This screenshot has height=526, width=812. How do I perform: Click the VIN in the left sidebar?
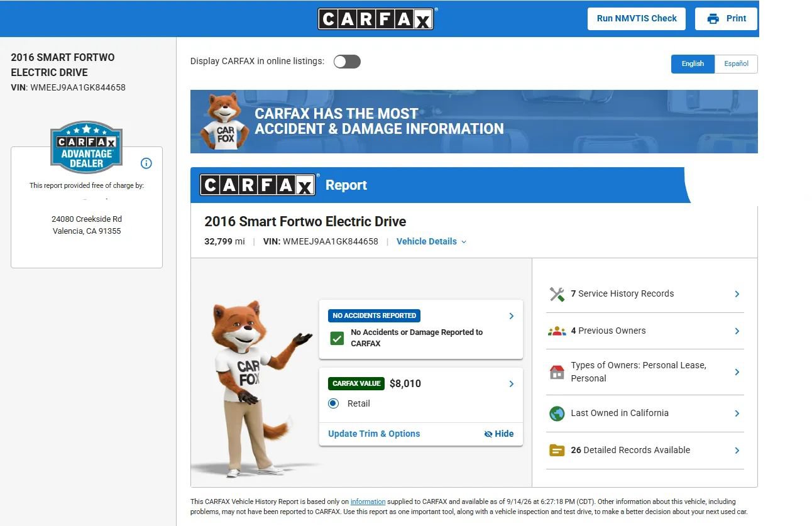click(68, 87)
